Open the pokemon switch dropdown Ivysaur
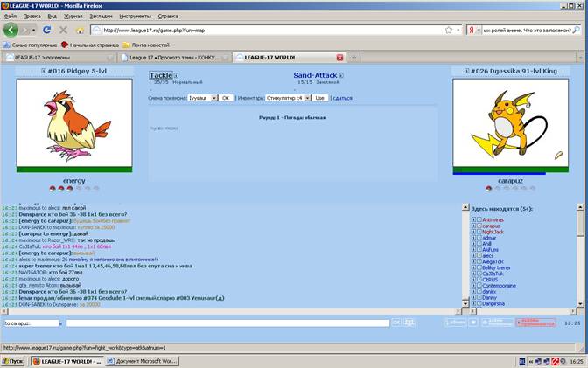 [214, 98]
